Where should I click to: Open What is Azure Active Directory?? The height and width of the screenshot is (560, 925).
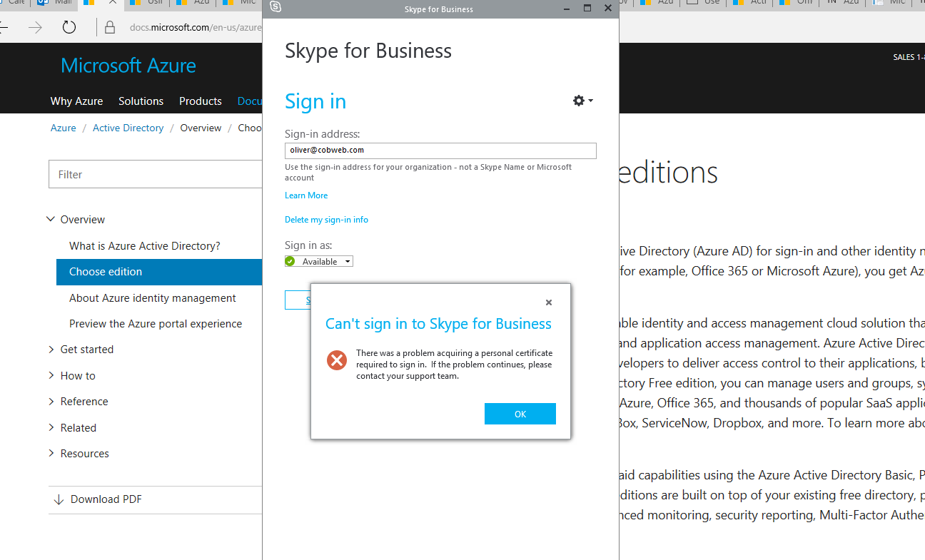click(145, 246)
